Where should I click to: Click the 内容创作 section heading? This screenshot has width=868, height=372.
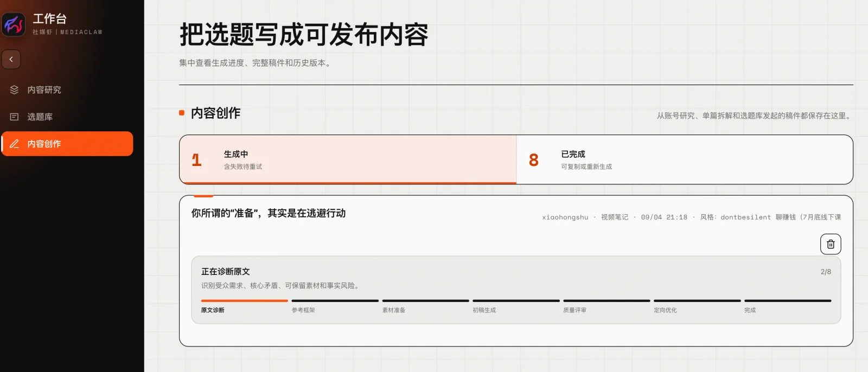click(216, 113)
